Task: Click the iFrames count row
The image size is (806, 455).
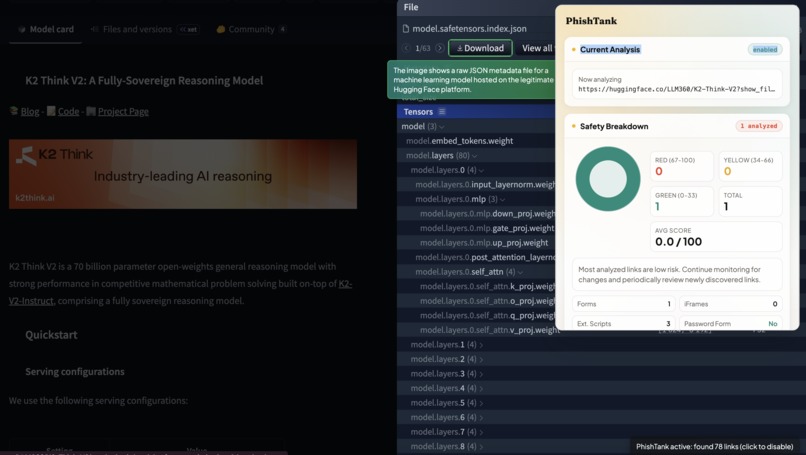Action: click(730, 304)
